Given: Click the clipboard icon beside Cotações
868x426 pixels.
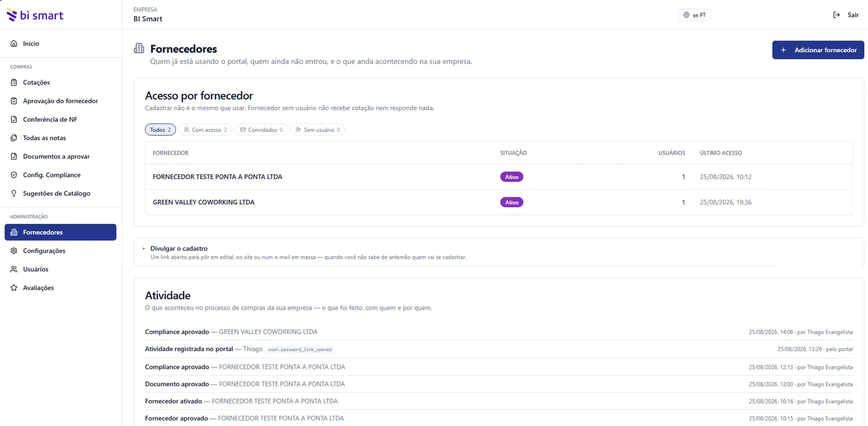Looking at the screenshot, I should [x=14, y=82].
